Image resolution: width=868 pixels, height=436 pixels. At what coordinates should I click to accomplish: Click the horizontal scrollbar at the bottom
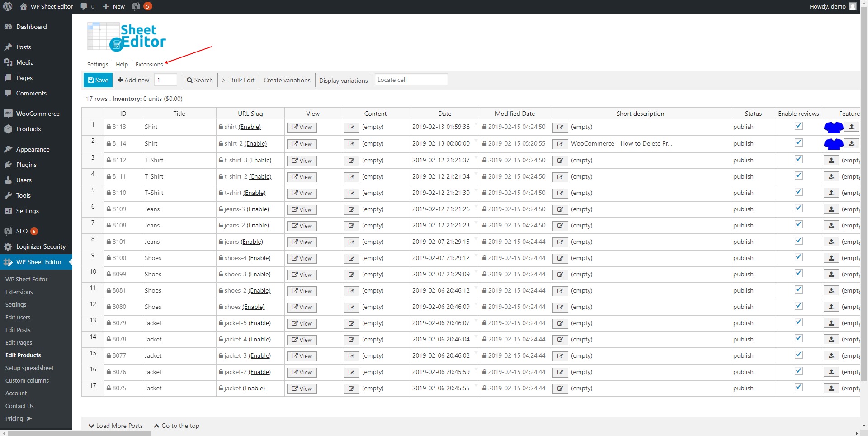pos(79,433)
